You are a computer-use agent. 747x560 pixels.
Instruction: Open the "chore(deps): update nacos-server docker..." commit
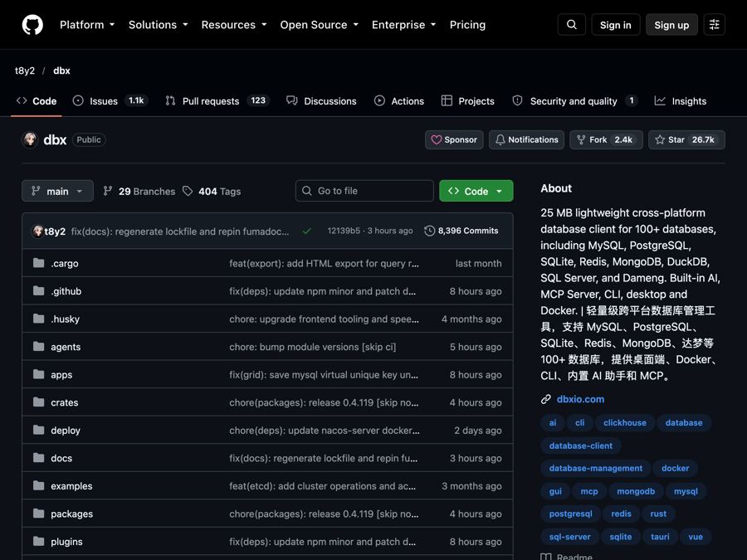click(x=325, y=430)
